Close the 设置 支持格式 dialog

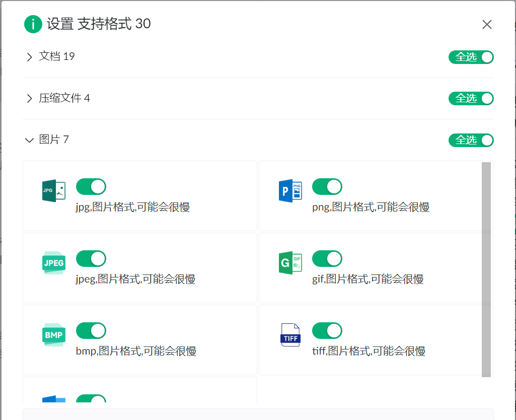click(487, 25)
